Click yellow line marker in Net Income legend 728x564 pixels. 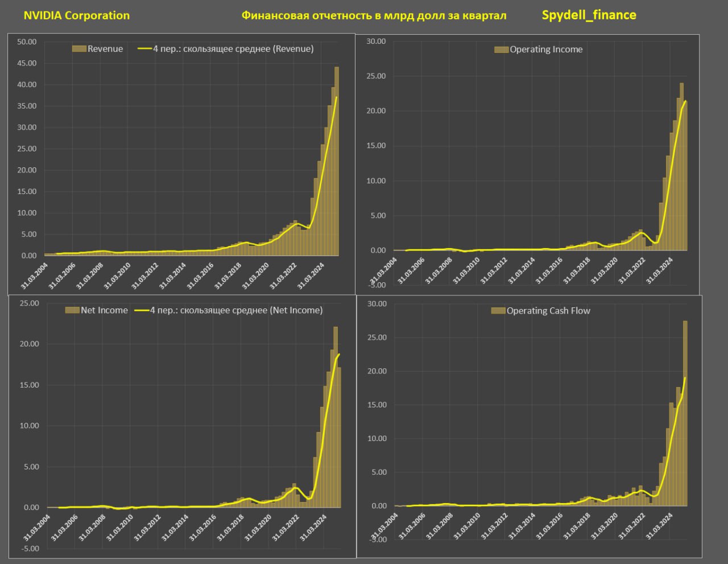pos(142,310)
